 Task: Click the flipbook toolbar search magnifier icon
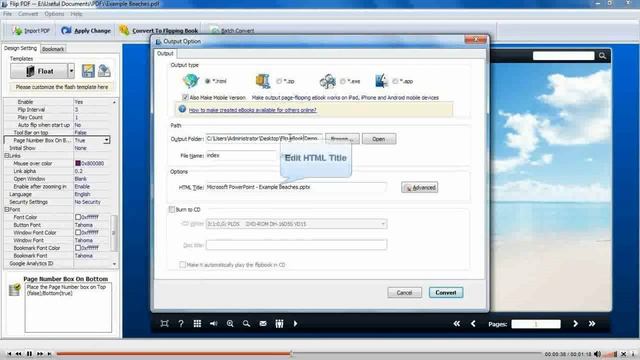point(247,324)
